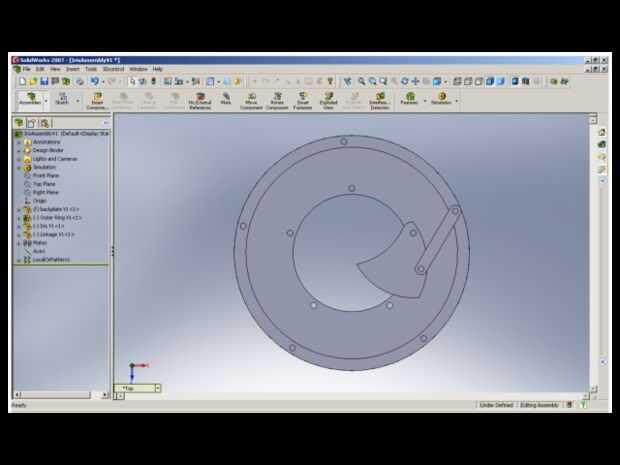Click Insert Components in assembly toolbar
This screenshot has width=620, height=465.
(97, 101)
